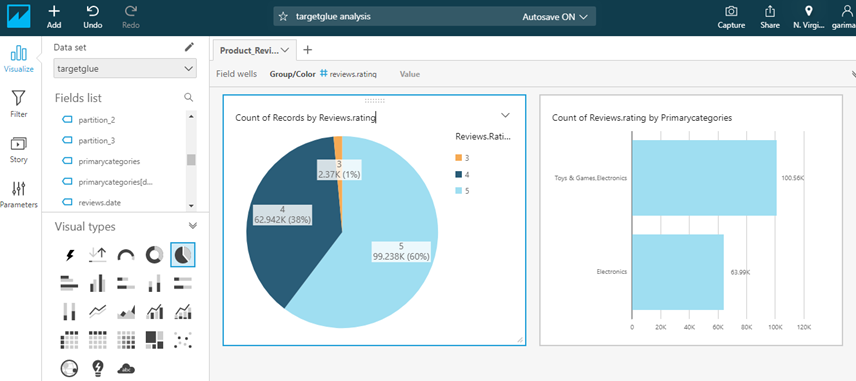Collapse the Visual types panel chevron
This screenshot has height=381, width=856.
click(192, 225)
